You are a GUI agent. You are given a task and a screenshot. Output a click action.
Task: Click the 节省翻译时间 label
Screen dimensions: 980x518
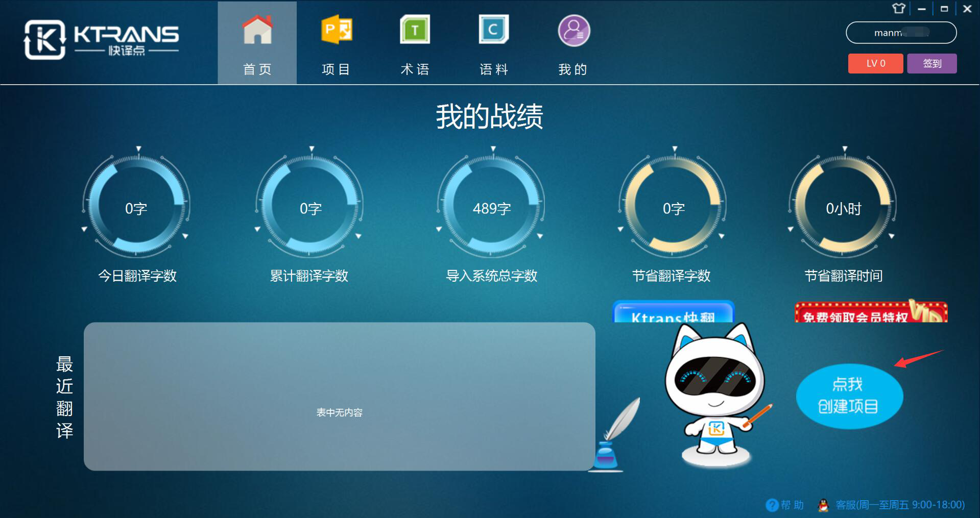(844, 276)
